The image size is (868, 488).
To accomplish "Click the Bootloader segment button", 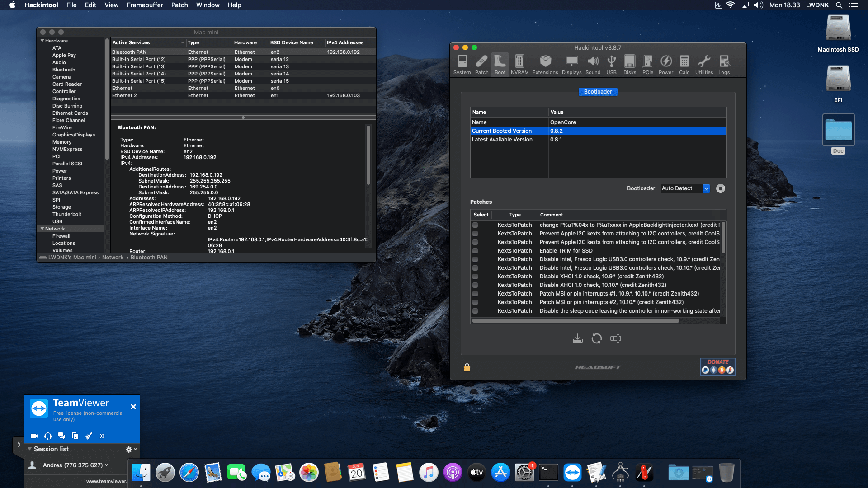I will click(598, 92).
